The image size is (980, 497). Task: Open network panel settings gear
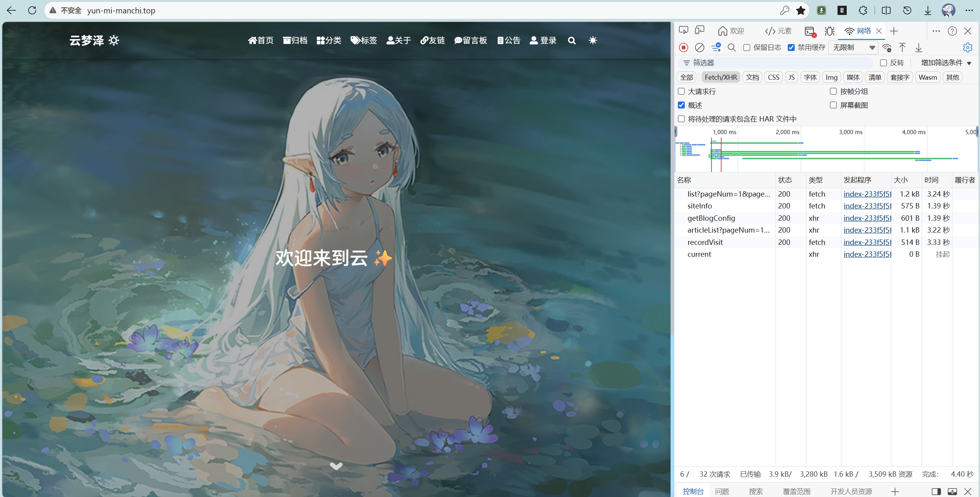[968, 48]
